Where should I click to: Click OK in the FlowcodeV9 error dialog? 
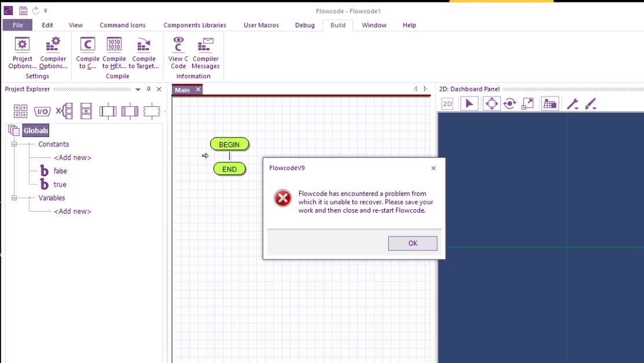(413, 243)
